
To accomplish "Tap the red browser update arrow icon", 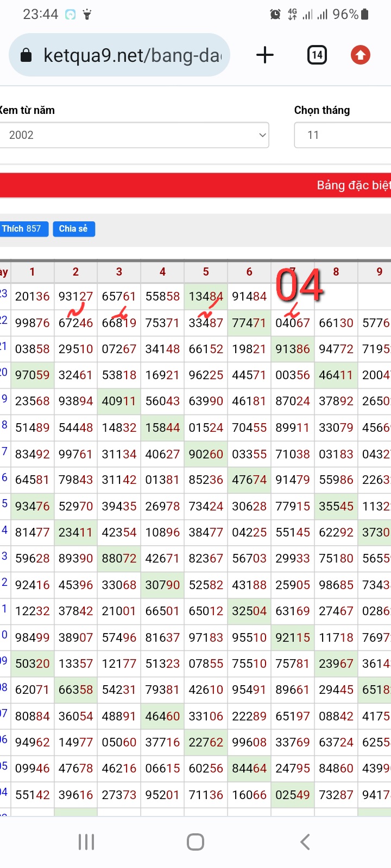I will coord(360,55).
